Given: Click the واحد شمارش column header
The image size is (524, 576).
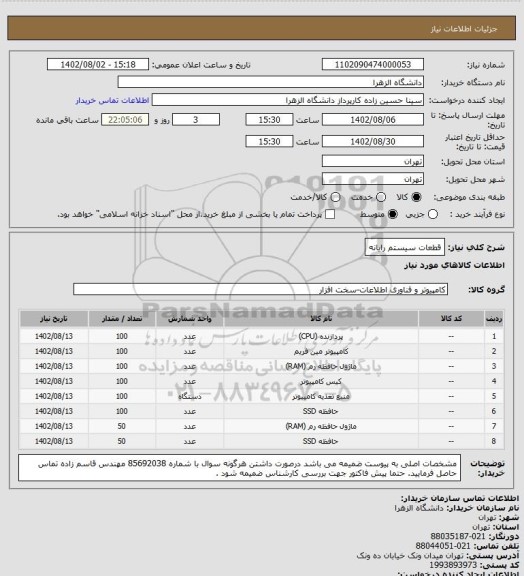Looking at the screenshot, I should [190, 319].
